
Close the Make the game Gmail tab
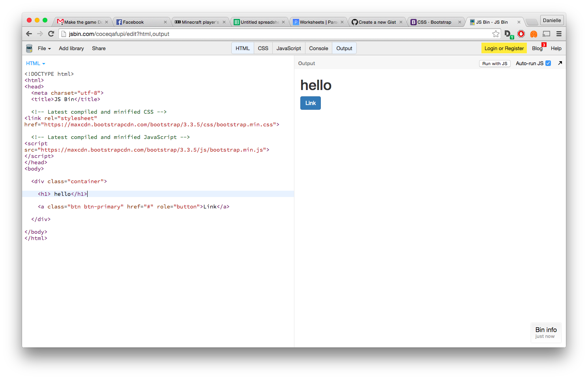point(107,22)
